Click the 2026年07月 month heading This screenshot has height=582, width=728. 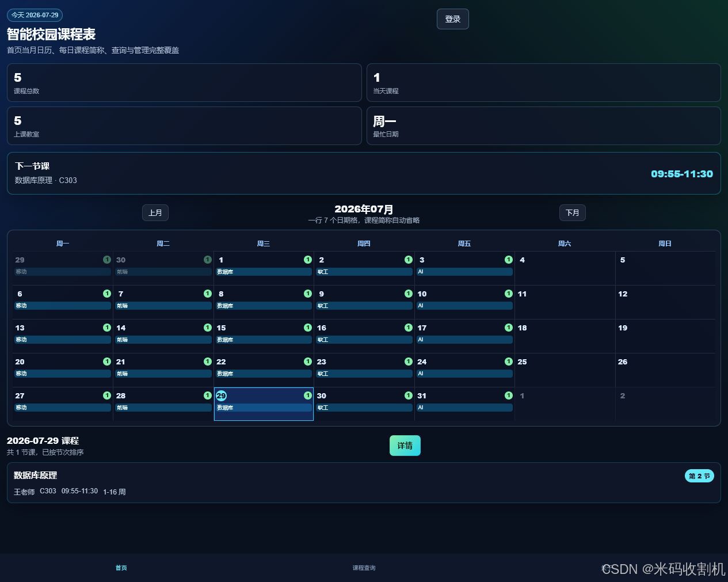click(364, 209)
